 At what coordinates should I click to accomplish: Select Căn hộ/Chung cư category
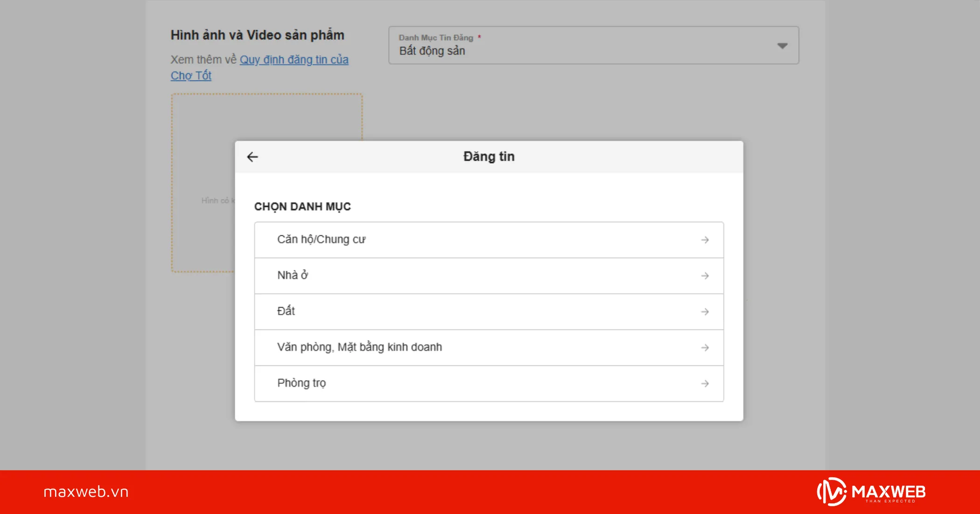click(321, 240)
